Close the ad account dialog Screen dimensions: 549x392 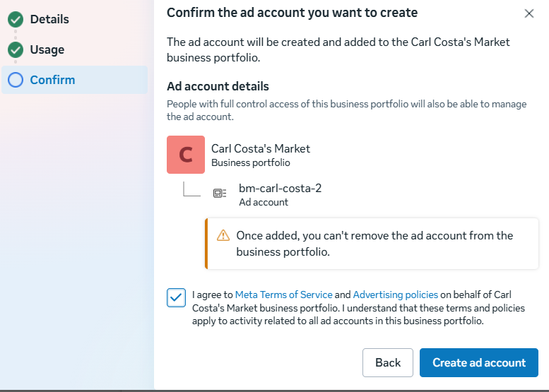[529, 13]
